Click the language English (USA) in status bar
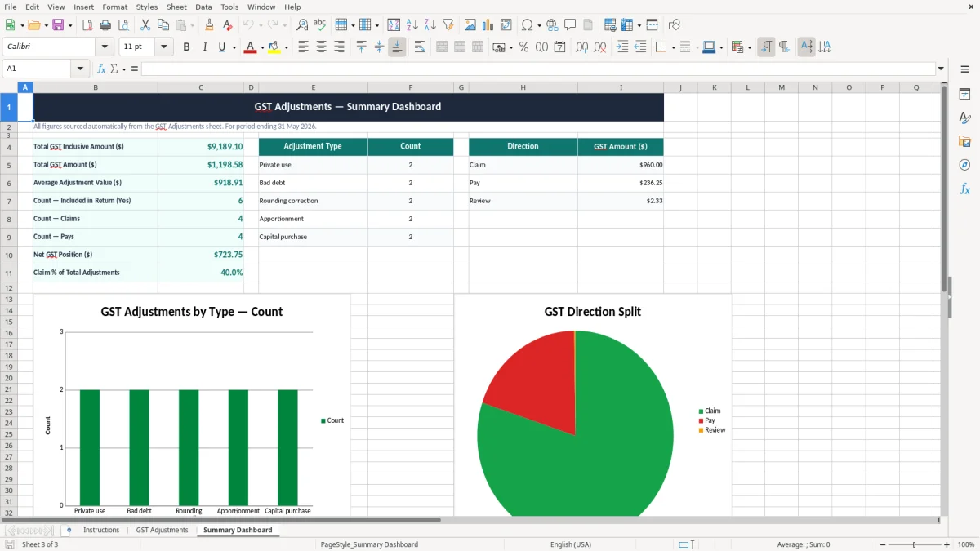The image size is (980, 551). click(571, 544)
